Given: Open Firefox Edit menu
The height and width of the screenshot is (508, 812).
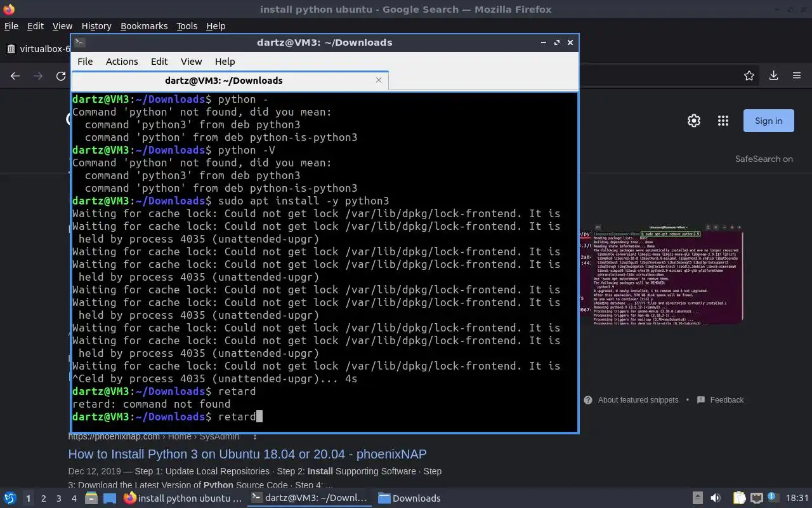Looking at the screenshot, I should 36,26.
